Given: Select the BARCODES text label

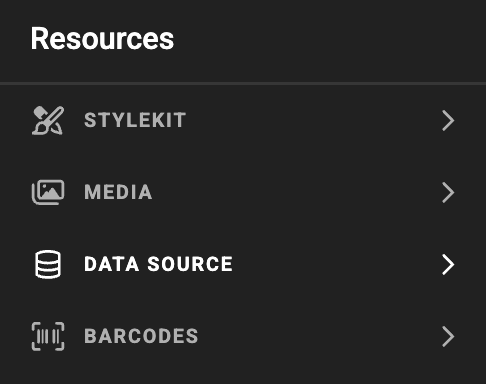Looking at the screenshot, I should pyautogui.click(x=141, y=336).
